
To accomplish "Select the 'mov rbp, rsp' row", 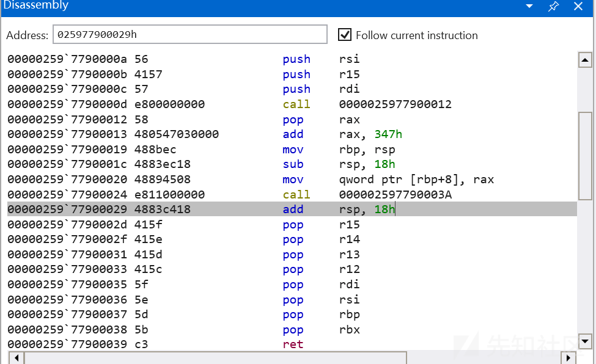I will pyautogui.click(x=292, y=149).
